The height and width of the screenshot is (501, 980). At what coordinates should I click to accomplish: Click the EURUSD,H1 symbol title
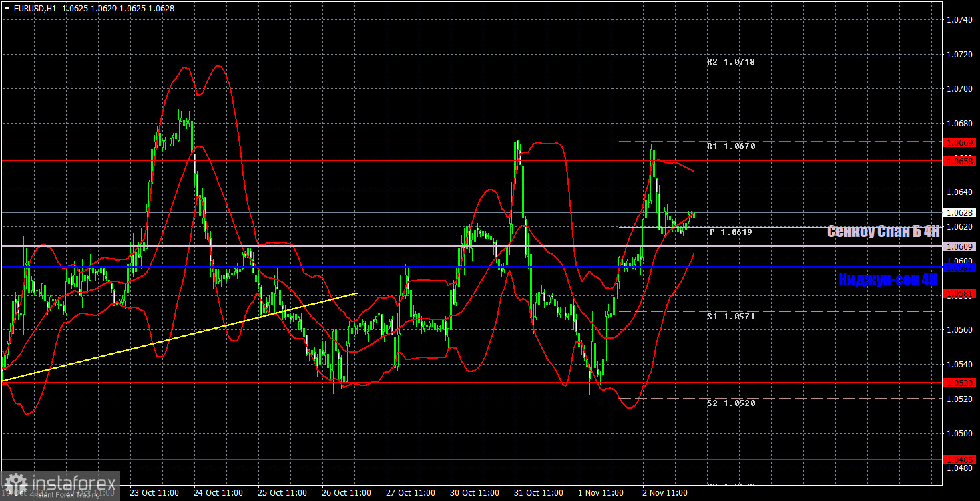click(x=35, y=8)
